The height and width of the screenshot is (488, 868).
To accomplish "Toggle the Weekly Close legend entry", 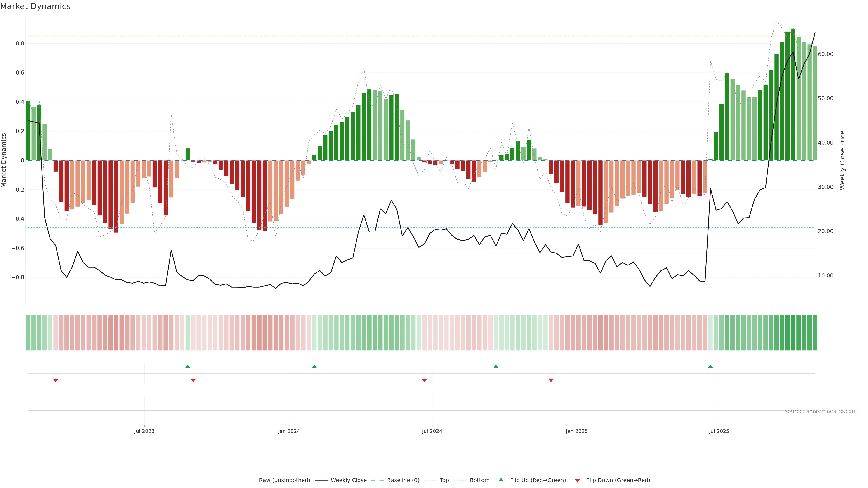I will coord(348,480).
